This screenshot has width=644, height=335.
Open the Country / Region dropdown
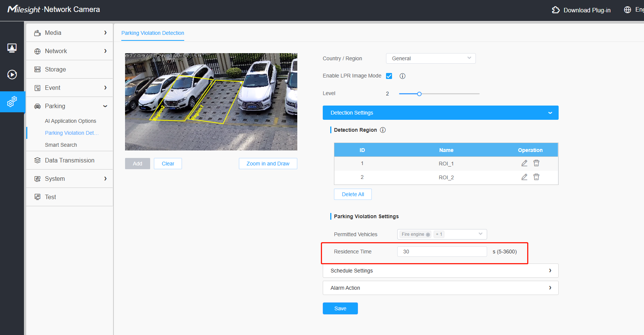pyautogui.click(x=431, y=58)
